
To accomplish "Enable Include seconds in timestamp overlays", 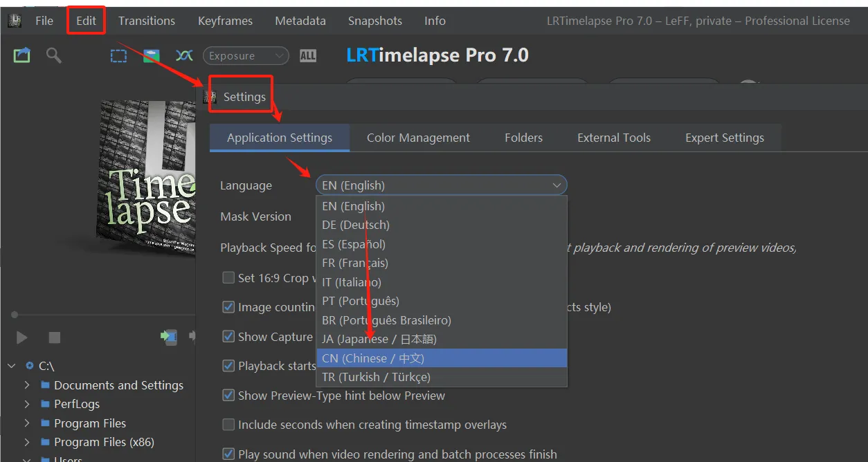I will point(228,425).
